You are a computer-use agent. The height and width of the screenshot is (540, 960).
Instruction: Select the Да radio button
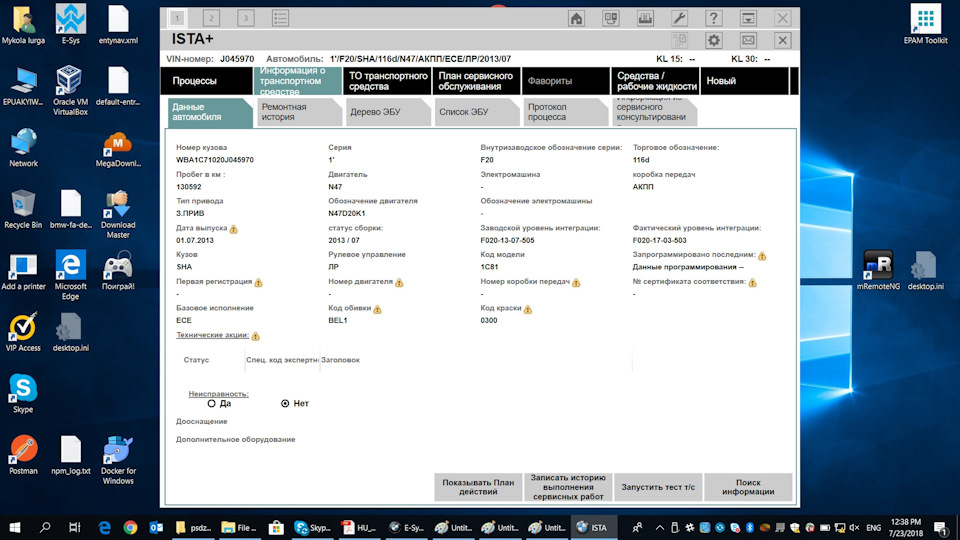tap(211, 403)
